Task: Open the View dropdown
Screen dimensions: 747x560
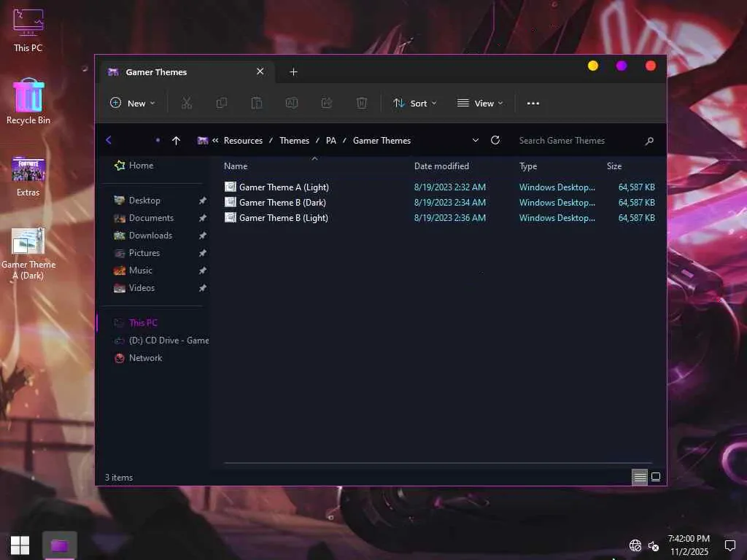Action: 480,103
